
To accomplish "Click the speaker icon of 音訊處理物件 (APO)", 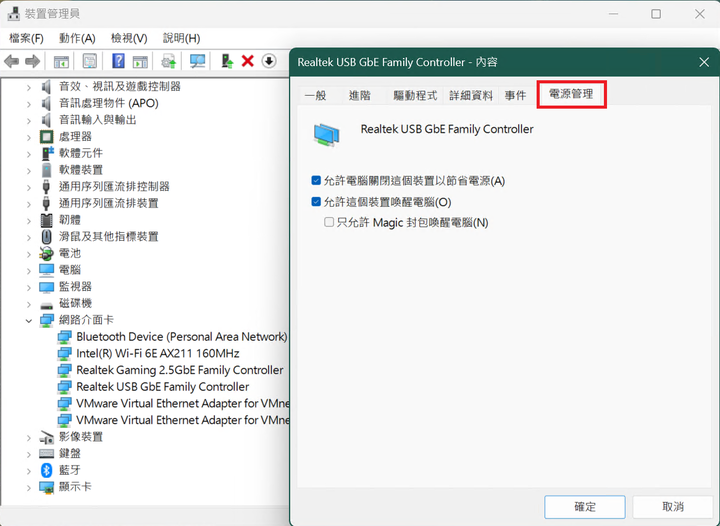I will [46, 103].
